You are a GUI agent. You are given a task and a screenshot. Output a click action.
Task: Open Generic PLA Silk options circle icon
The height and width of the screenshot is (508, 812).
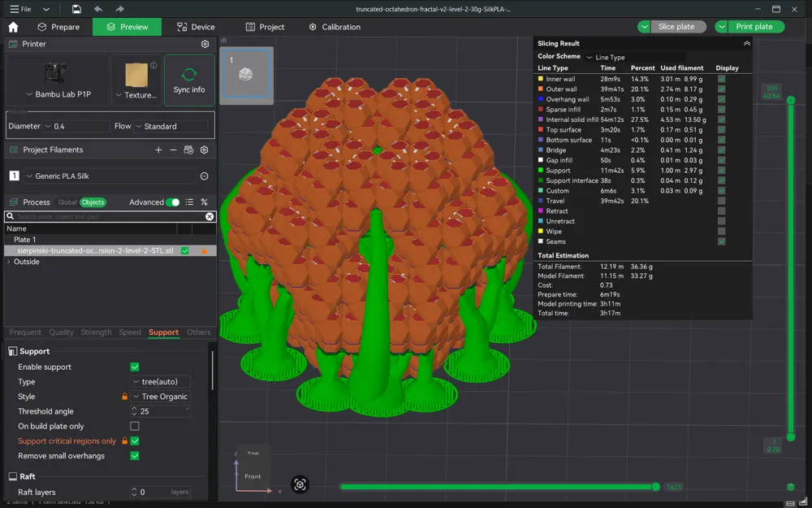(204, 176)
